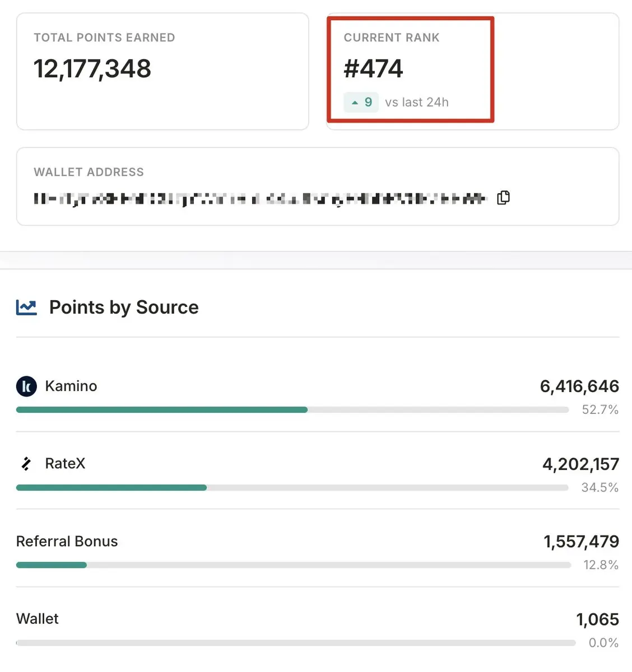
Task: Click the Kamino points value 6,416,646
Action: (x=579, y=386)
